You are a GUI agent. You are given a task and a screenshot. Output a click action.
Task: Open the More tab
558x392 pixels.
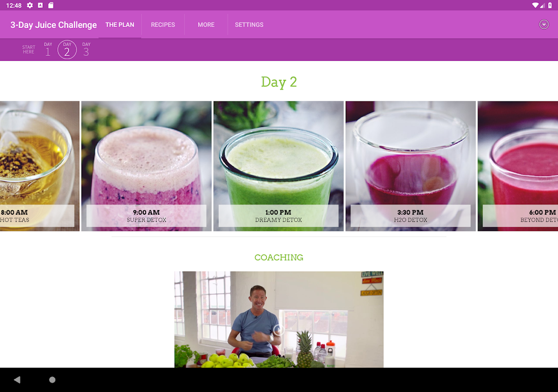[x=206, y=24]
